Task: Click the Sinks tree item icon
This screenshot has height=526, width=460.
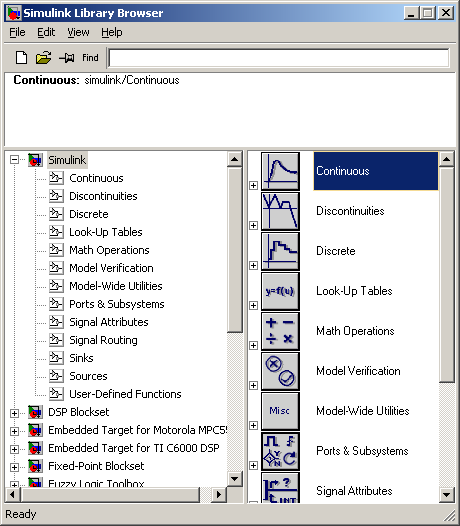Action: (56, 358)
